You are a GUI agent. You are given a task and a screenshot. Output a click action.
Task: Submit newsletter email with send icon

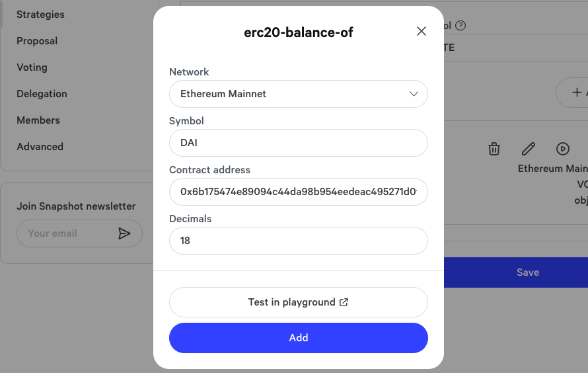(124, 233)
